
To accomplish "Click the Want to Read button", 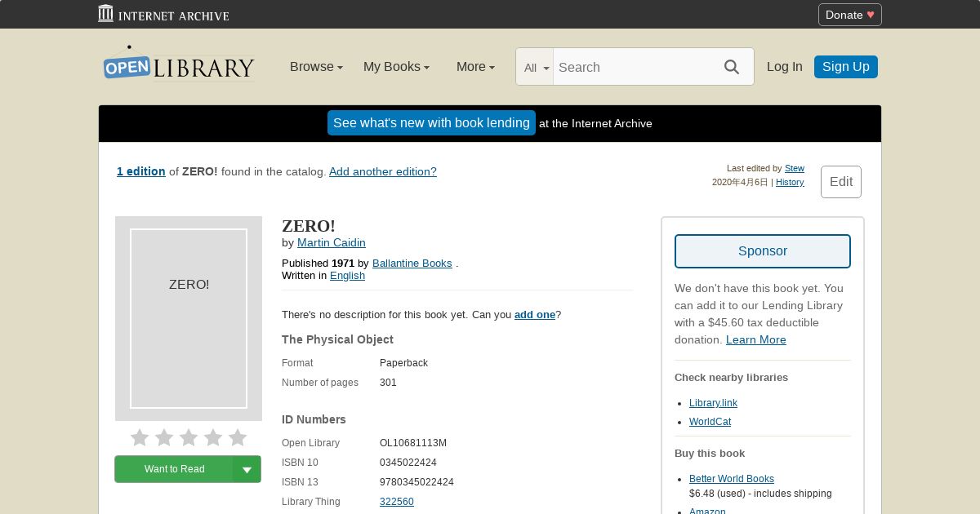I will point(174,469).
